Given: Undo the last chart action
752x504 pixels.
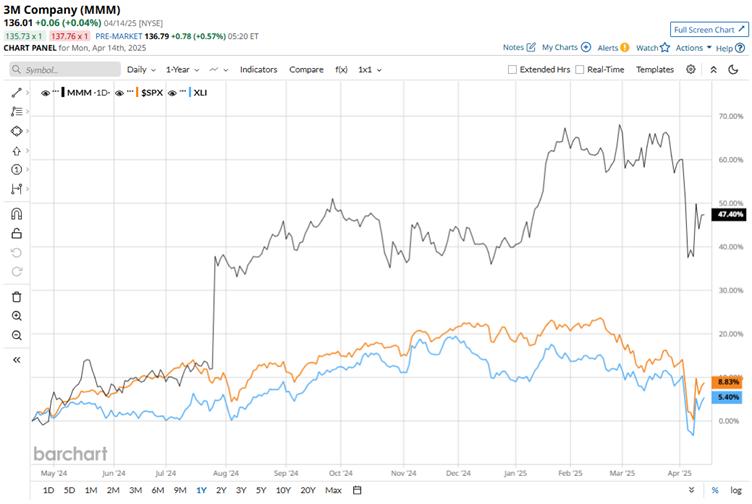Looking at the screenshot, I should (16, 253).
